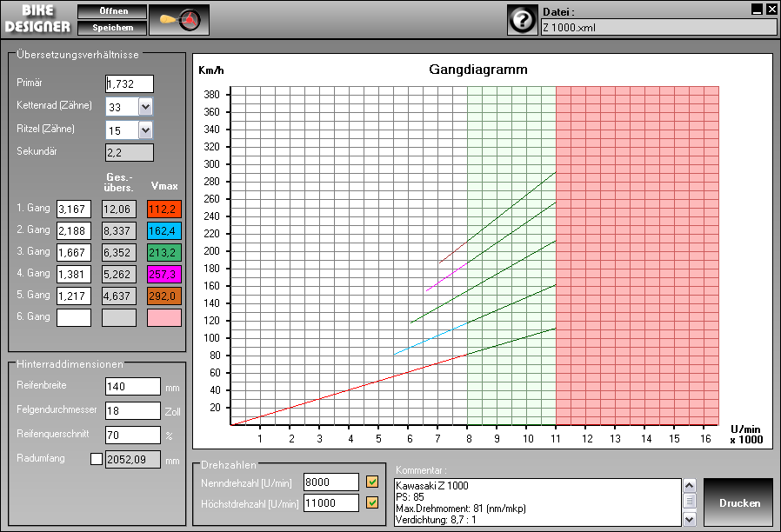Click the 2. Gang blue Vmax swatch
781x532 pixels.
click(164, 230)
